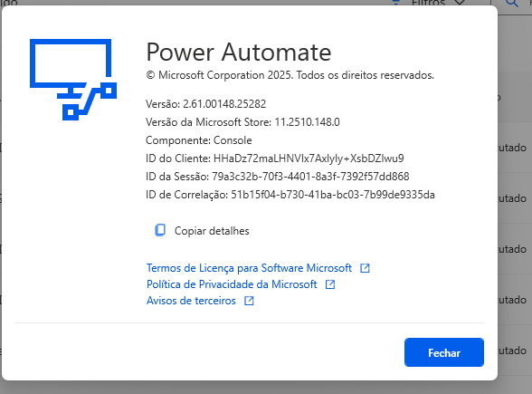The width and height of the screenshot is (532, 394).
Task: Open Termos de Licença para Software Microsoft link
Action: (x=249, y=268)
